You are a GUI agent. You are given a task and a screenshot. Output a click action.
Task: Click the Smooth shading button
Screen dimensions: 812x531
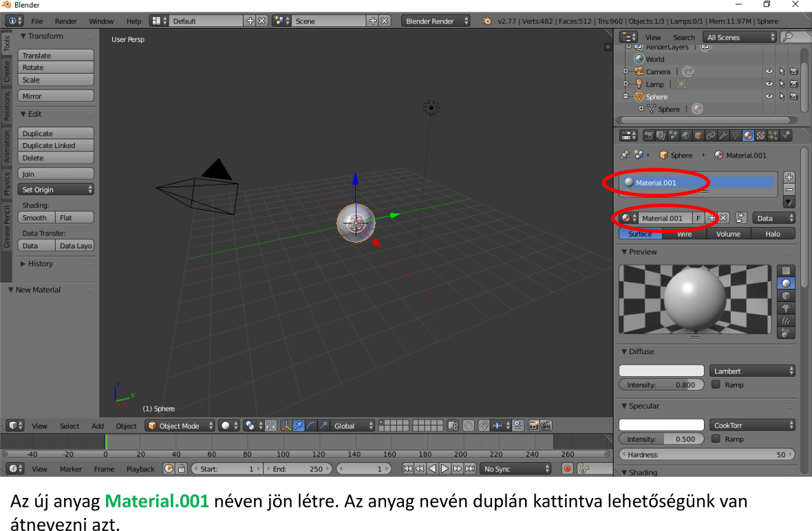(36, 218)
